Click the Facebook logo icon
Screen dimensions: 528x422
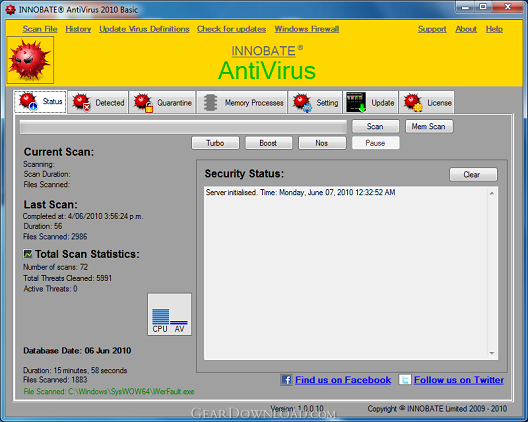(286, 380)
